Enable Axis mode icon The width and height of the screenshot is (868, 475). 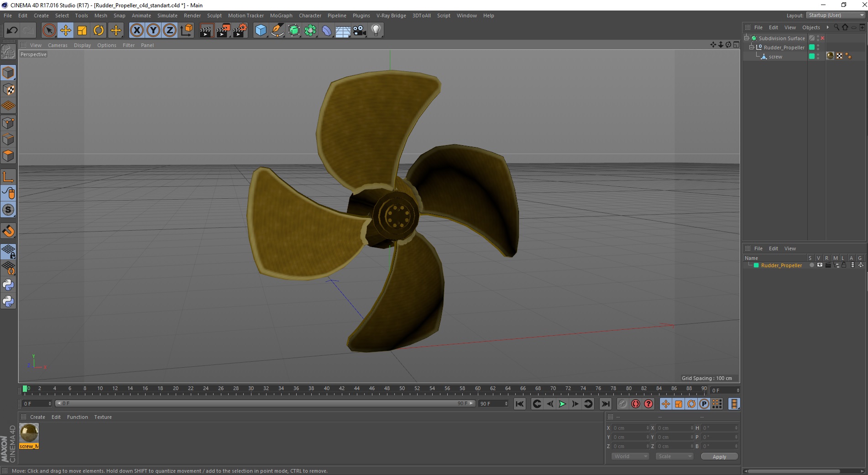8,177
